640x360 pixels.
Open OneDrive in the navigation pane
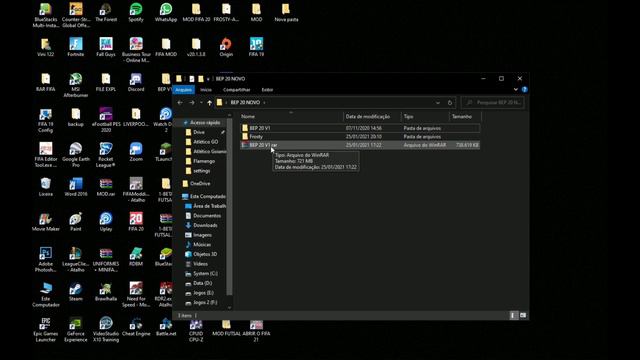(x=197, y=184)
